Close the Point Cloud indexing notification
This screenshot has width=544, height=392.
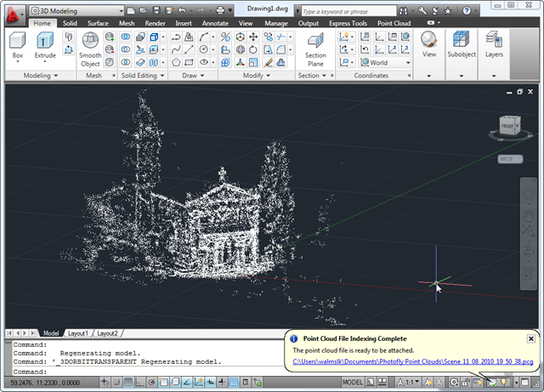(x=530, y=338)
